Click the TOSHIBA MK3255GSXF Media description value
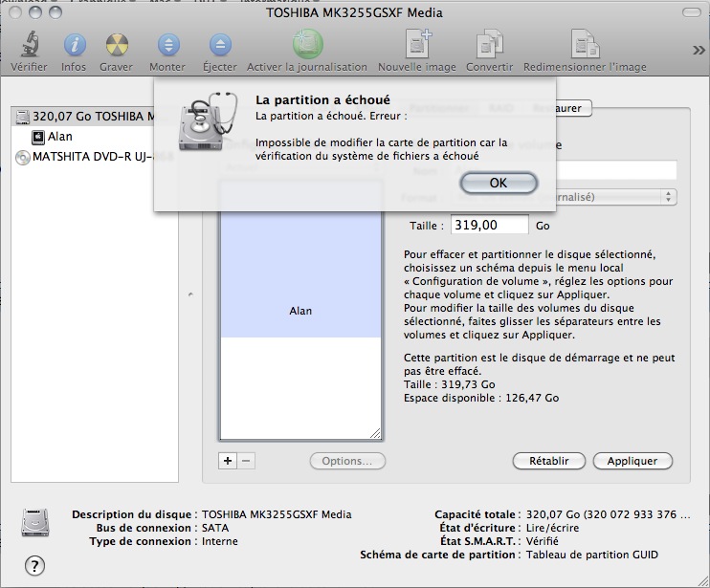This screenshot has width=710, height=588. click(277, 514)
